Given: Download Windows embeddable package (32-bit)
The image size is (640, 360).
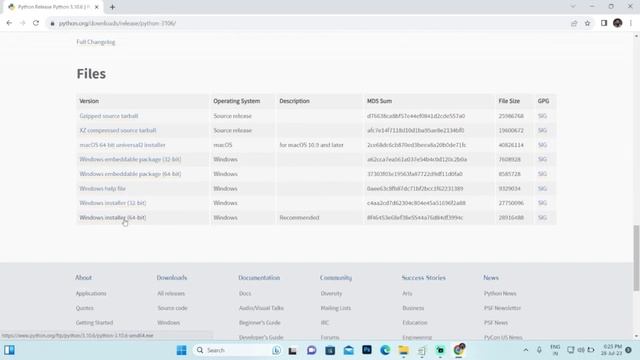Looking at the screenshot, I should [x=130, y=159].
